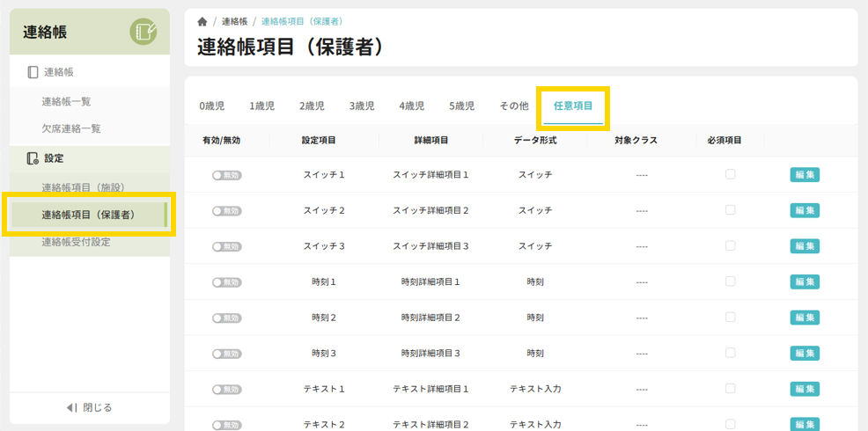Check the required box for スイッチ2
The height and width of the screenshot is (431, 868).
point(730,210)
